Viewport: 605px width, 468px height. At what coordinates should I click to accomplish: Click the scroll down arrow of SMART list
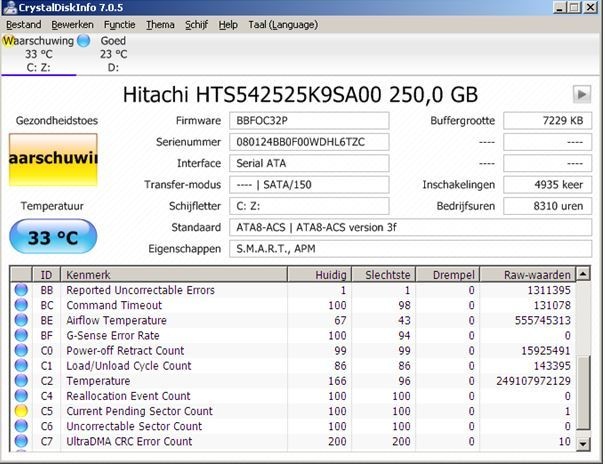coord(583,444)
